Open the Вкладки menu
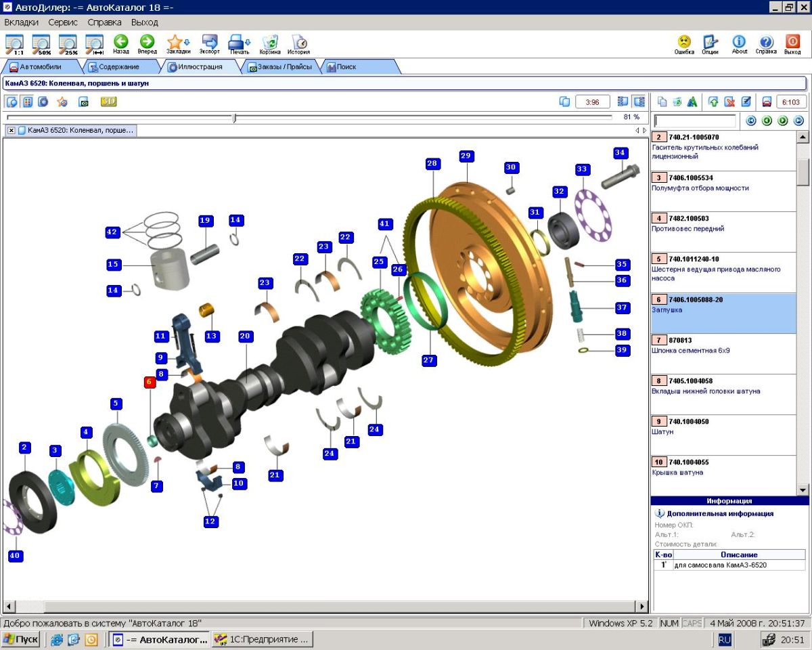The image size is (812, 650). tap(21, 22)
